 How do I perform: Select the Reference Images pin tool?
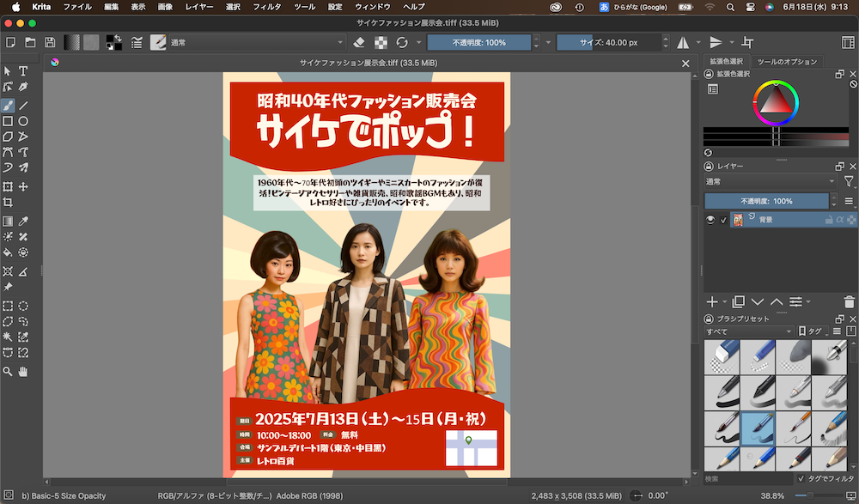click(x=8, y=287)
